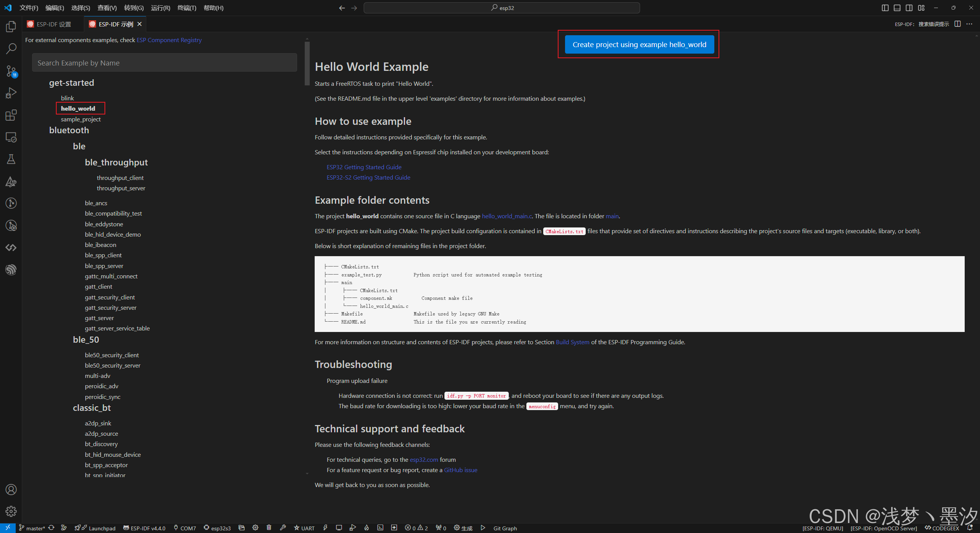980x533 pixels.
Task: Open the Extensions view in the sidebar
Action: (11, 115)
